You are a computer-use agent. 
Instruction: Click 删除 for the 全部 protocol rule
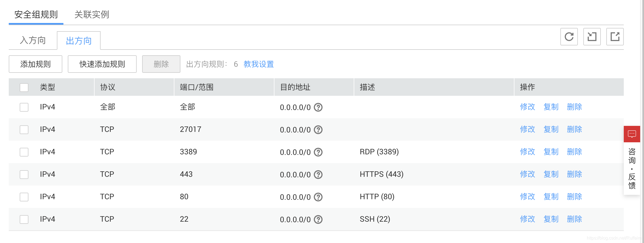(575, 107)
